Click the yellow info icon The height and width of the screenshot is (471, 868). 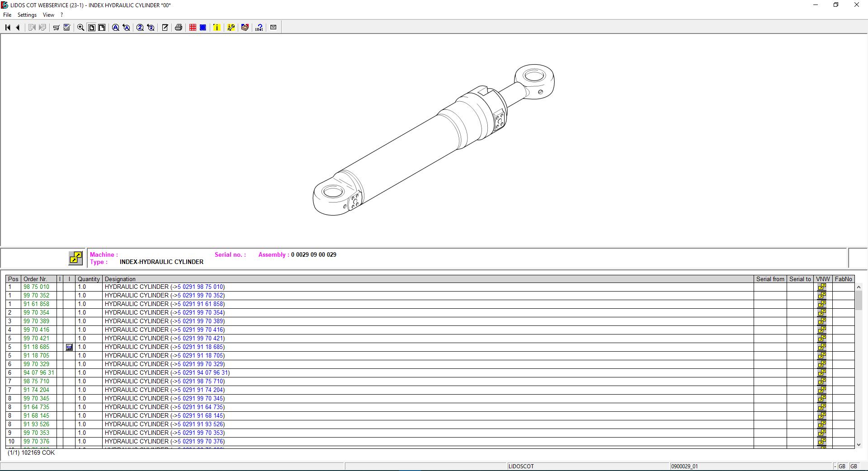(217, 27)
